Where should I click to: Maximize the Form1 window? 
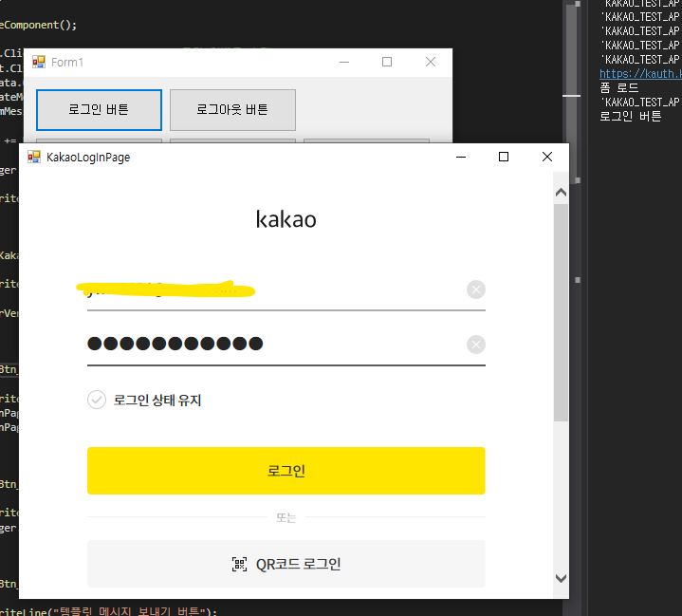tap(387, 62)
